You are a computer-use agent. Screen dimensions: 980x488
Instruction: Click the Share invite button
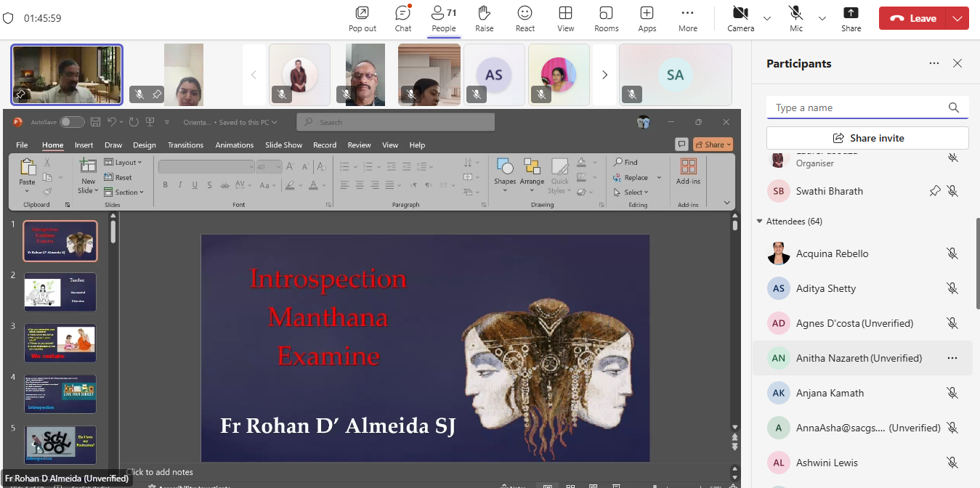867,138
